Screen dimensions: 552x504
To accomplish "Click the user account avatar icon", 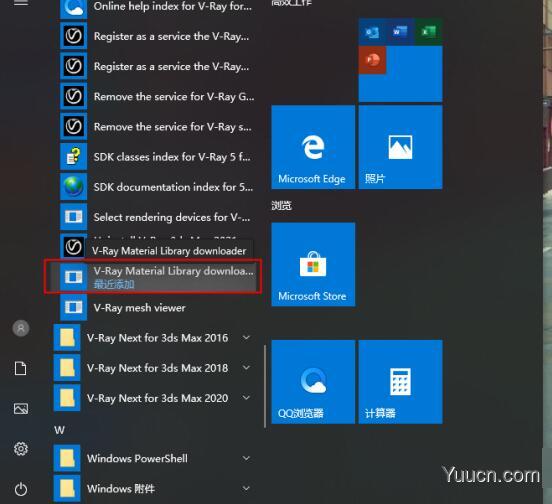I will 21,328.
